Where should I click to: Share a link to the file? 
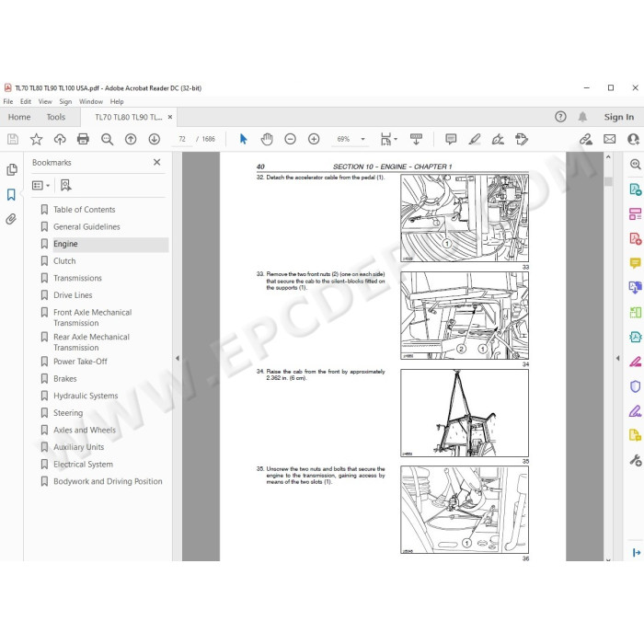[x=586, y=139]
